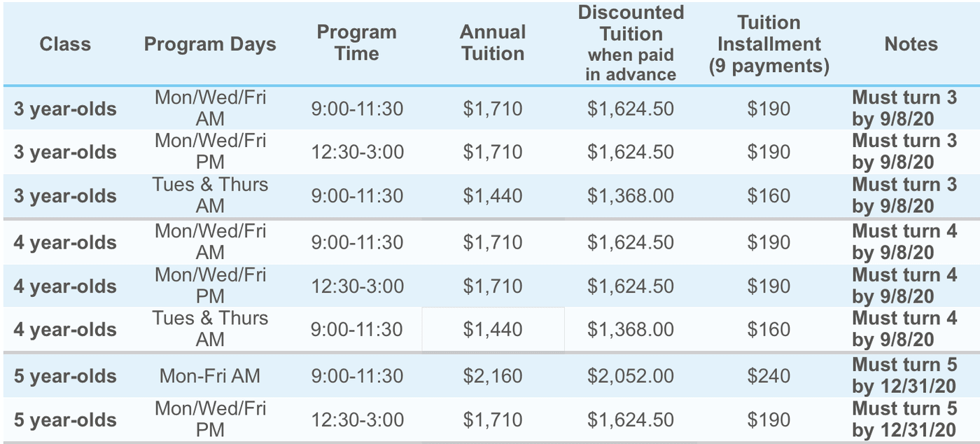This screenshot has height=444, width=980.
Task: Select the $240 installment cell
Action: (x=769, y=376)
